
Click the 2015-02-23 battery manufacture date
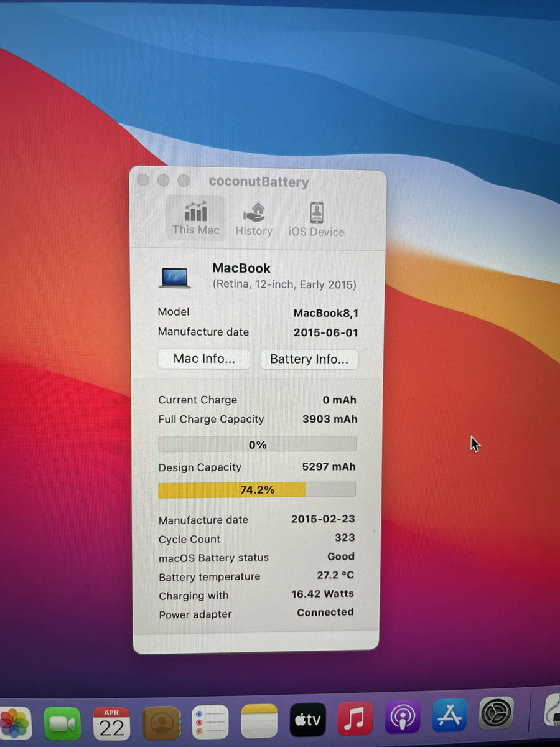click(x=323, y=519)
